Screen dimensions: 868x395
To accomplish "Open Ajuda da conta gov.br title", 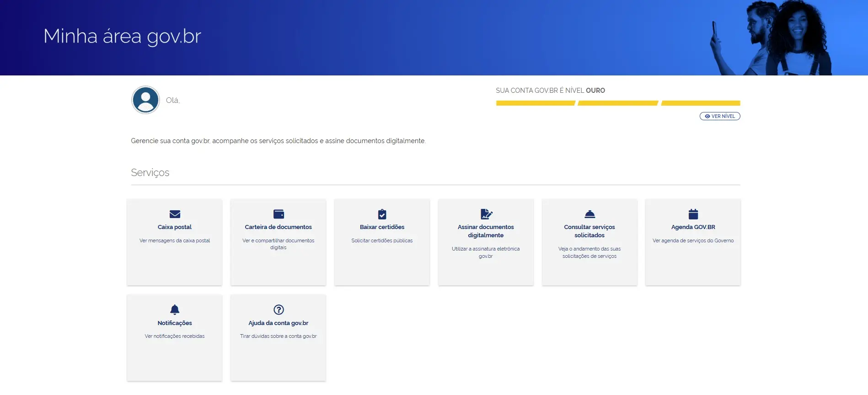I will [x=278, y=323].
